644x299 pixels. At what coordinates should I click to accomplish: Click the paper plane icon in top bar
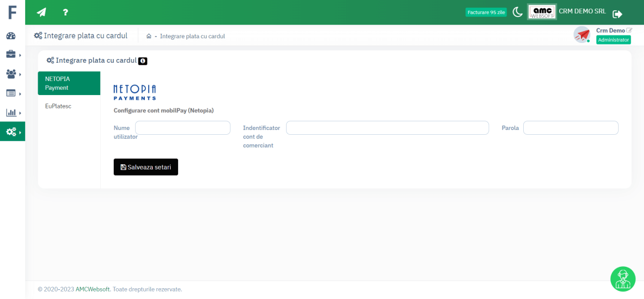pyautogui.click(x=41, y=12)
